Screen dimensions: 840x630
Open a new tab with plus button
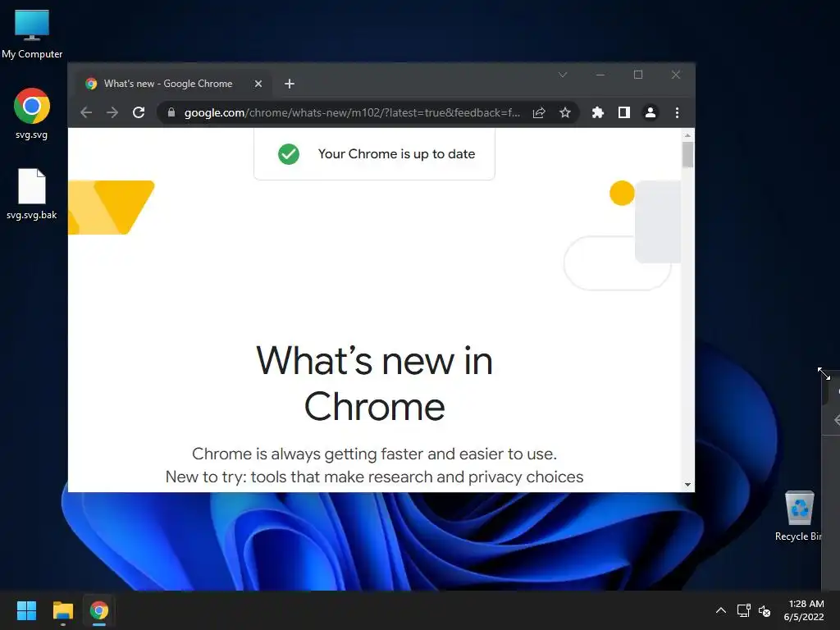[x=290, y=84]
